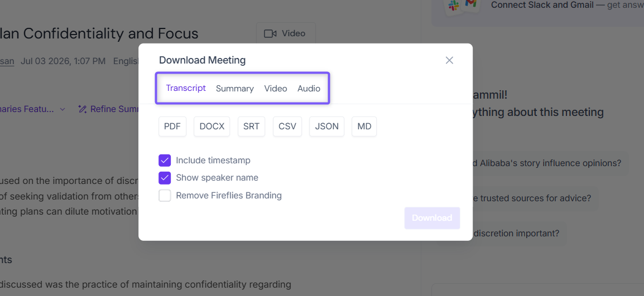Image resolution: width=644 pixels, height=296 pixels.
Task: Click the Refine Summary magic wand icon
Action: [x=82, y=109]
